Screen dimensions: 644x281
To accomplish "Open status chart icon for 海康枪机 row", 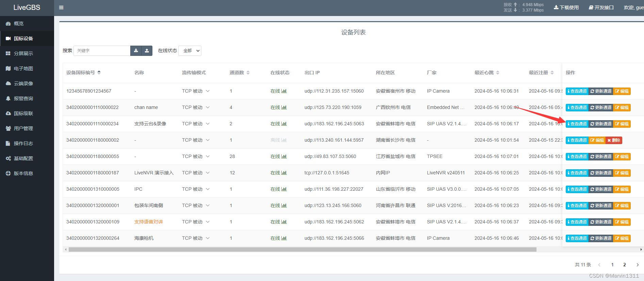I will (284, 238).
